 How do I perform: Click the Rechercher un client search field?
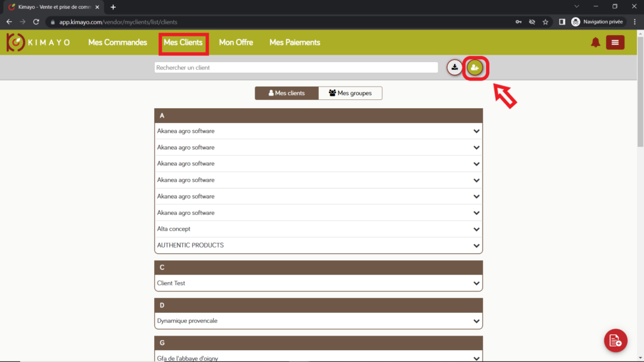[x=296, y=67]
